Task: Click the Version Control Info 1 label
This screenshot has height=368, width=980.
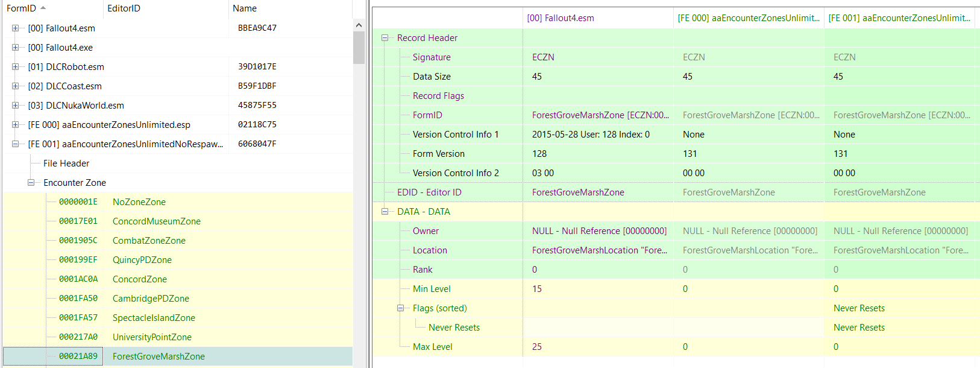Action: click(x=456, y=135)
